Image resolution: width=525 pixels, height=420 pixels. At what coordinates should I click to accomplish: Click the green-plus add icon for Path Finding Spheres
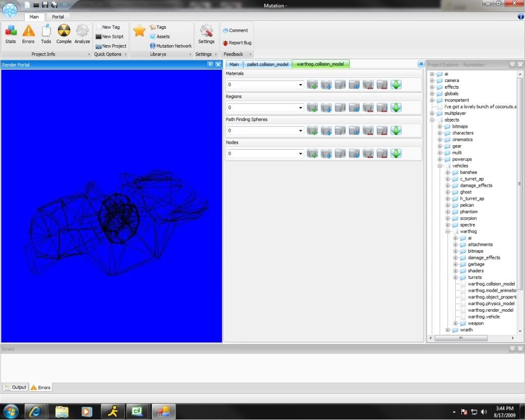click(312, 131)
